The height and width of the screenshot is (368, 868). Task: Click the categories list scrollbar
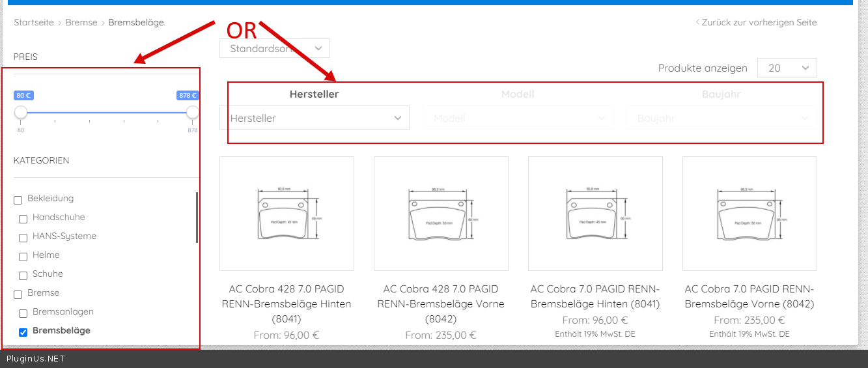(x=197, y=218)
